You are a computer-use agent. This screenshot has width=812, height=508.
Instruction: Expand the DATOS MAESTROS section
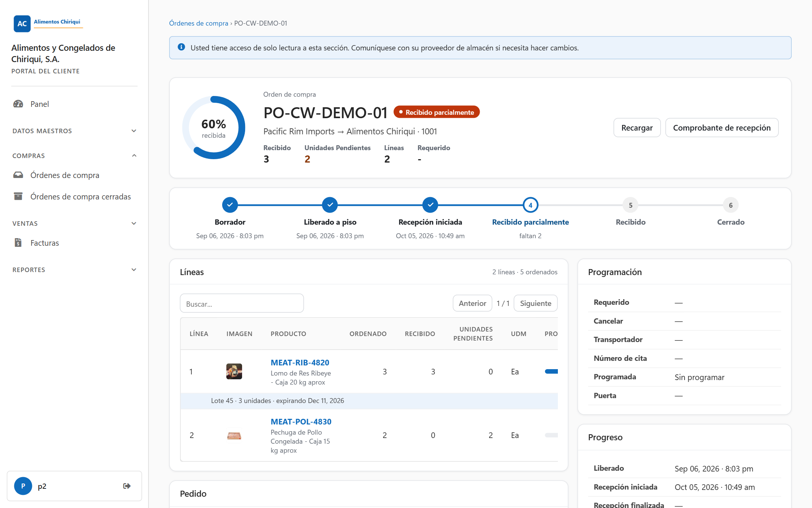tap(74, 131)
